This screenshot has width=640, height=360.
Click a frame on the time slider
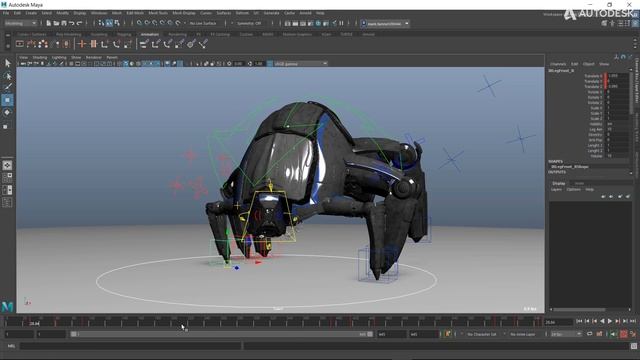point(273,322)
